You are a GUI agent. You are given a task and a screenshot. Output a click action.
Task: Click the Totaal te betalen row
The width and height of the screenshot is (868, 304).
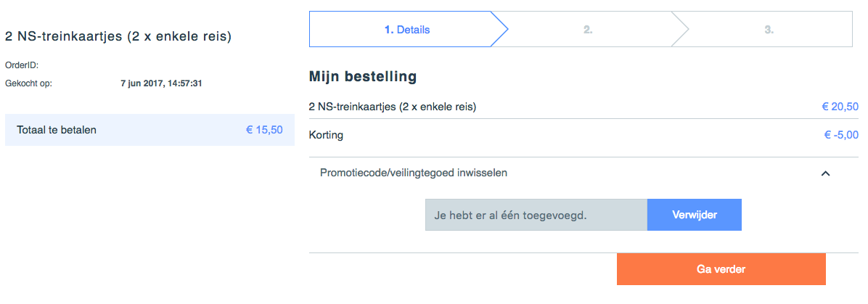tap(150, 130)
